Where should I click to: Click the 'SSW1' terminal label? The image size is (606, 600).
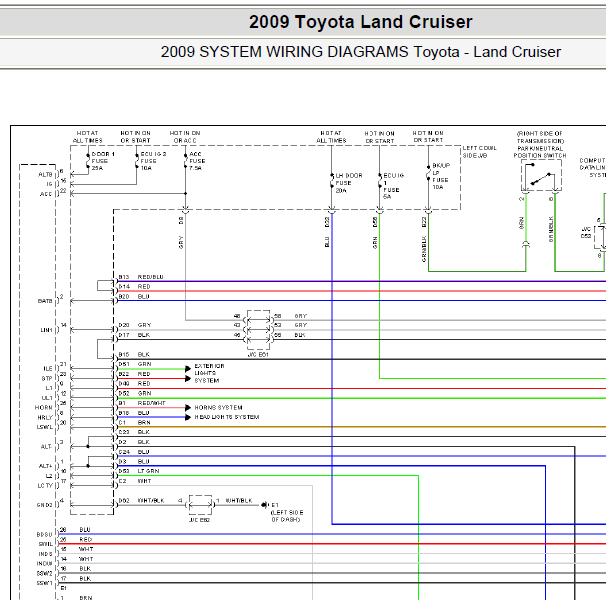44,583
